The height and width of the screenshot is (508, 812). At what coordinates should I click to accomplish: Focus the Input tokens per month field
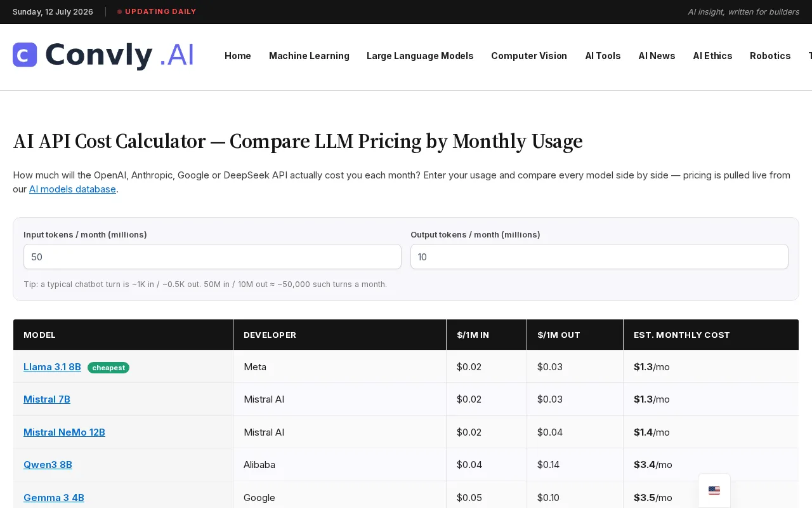click(x=213, y=257)
